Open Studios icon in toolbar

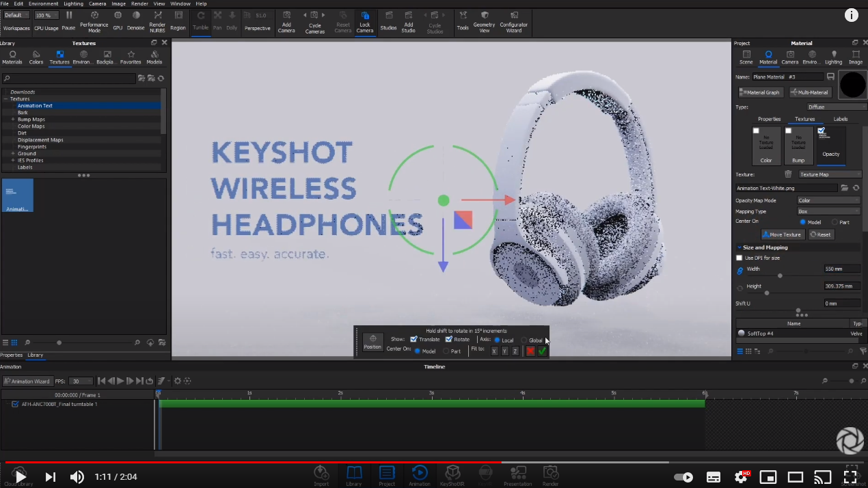click(388, 16)
